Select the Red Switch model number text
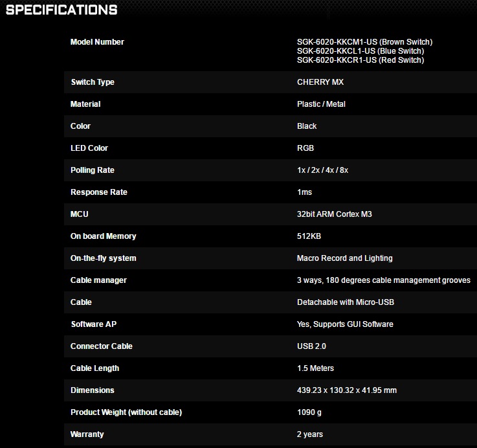This screenshot has height=448, width=477. click(361, 60)
